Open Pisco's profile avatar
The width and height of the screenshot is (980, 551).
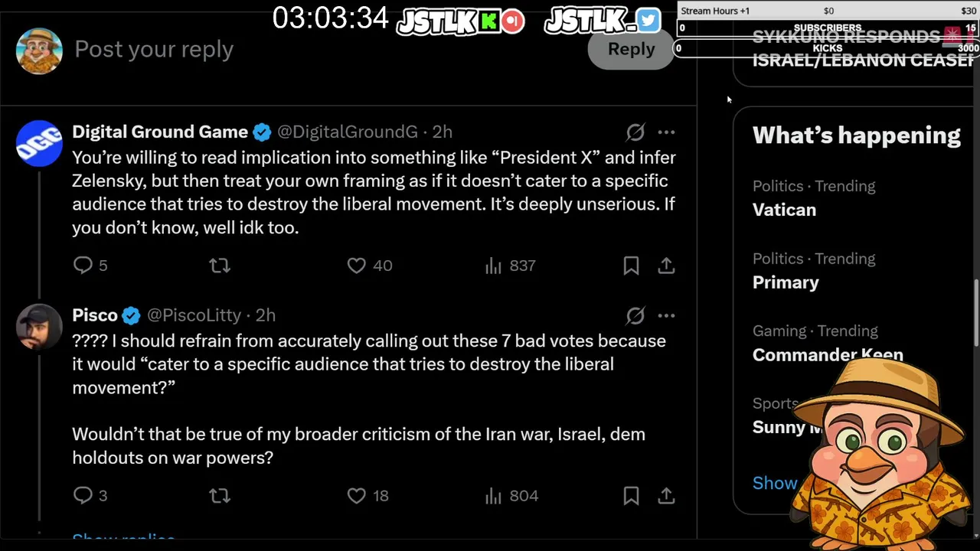coord(39,327)
